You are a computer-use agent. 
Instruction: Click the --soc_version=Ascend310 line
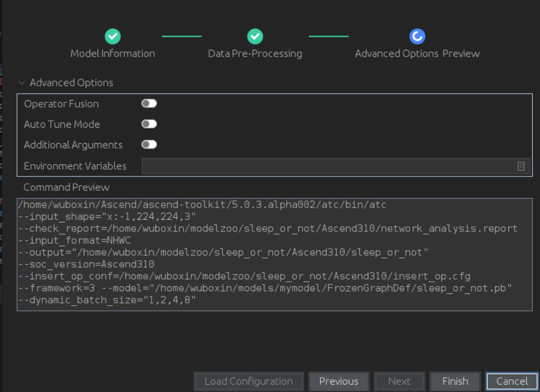coord(86,264)
